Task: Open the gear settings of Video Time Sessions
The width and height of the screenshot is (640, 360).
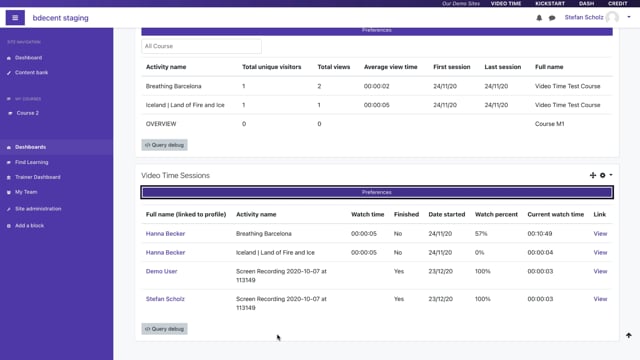Action: point(602,175)
